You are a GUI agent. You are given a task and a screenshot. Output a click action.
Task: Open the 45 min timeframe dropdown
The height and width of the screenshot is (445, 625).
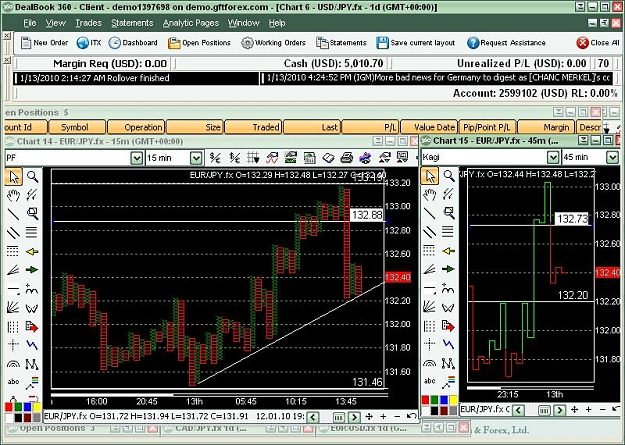(x=613, y=157)
